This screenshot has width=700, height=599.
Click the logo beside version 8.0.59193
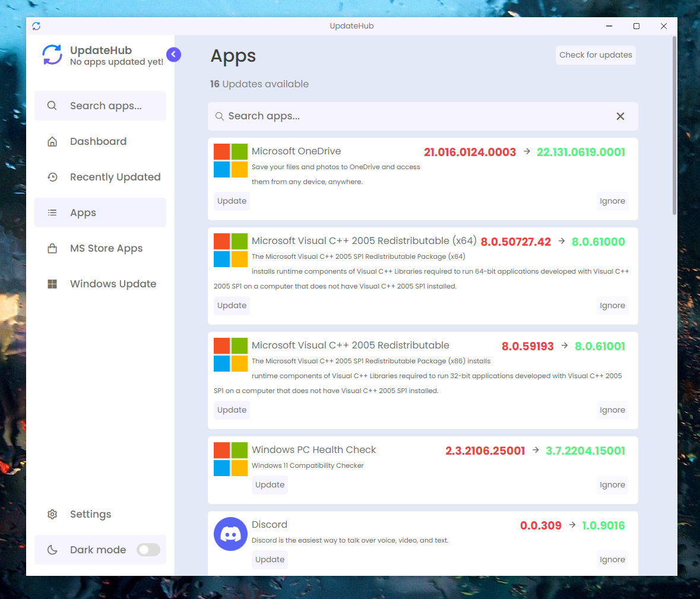(x=230, y=355)
